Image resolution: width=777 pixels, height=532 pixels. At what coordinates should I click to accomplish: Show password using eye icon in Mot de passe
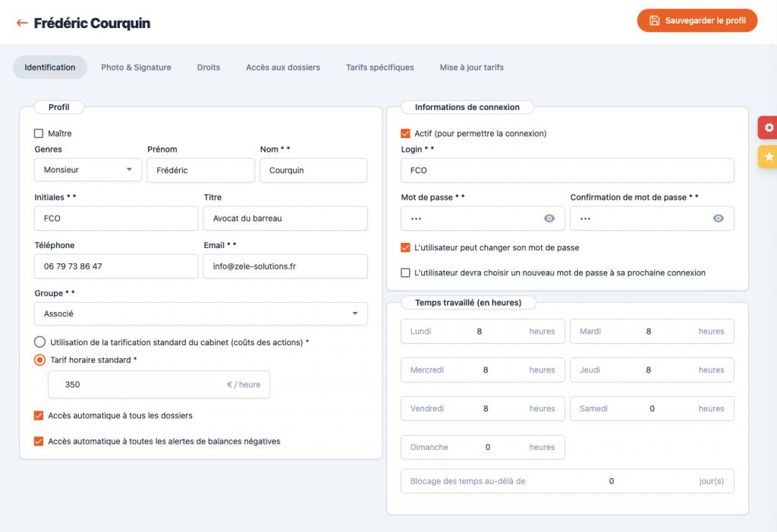click(549, 219)
